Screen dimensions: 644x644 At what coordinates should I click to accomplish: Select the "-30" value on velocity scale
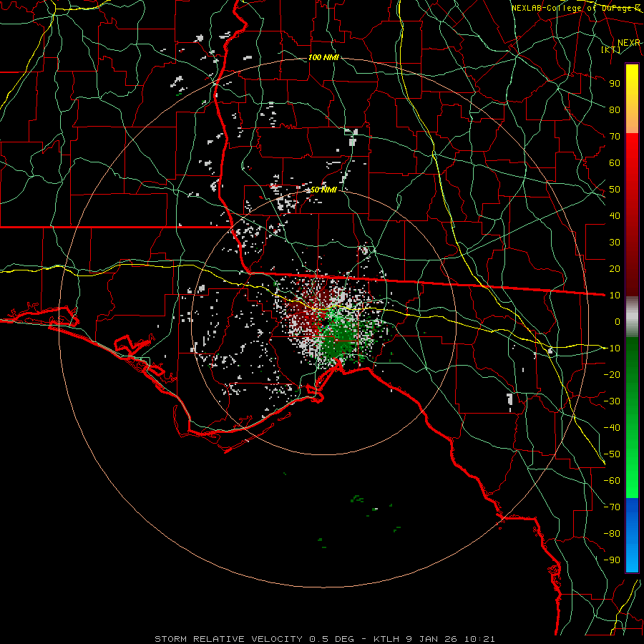[x=612, y=401]
